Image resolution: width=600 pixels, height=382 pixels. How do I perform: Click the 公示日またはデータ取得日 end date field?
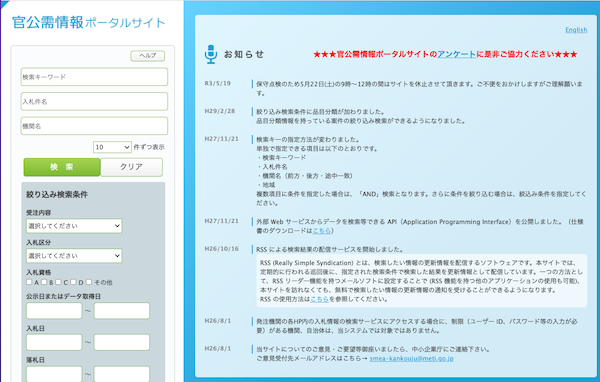point(122,311)
